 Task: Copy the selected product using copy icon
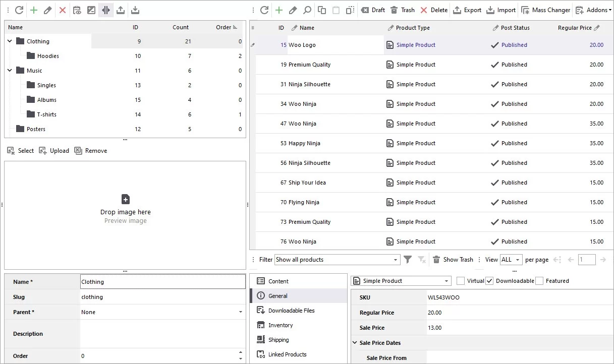tap(321, 10)
